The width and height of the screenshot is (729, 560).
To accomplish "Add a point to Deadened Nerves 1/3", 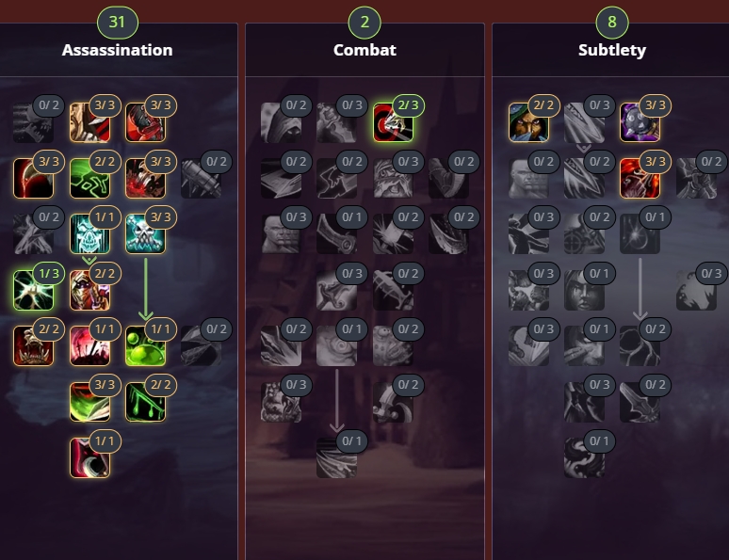I will click(x=34, y=290).
